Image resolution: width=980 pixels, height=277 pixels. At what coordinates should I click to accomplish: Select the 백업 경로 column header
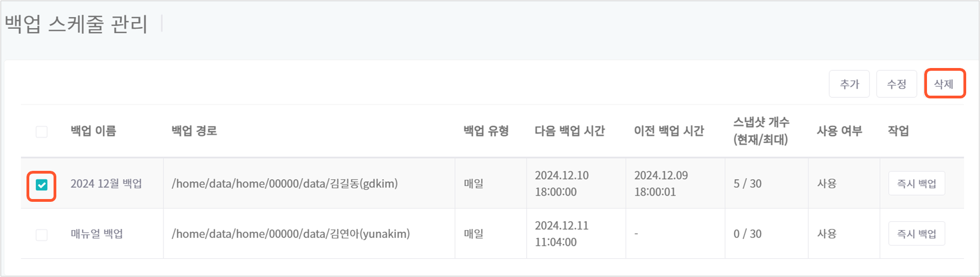[x=194, y=131]
